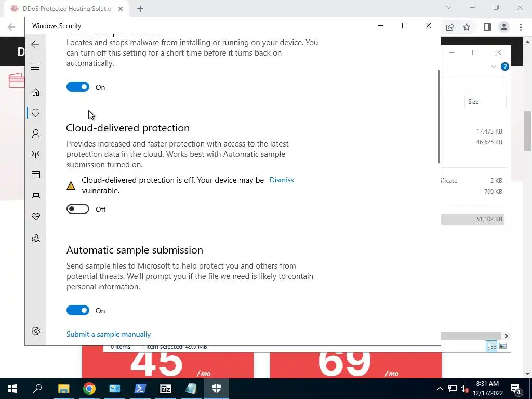532x399 pixels.
Task: Show hidden system tray icons
Action: pyautogui.click(x=440, y=389)
